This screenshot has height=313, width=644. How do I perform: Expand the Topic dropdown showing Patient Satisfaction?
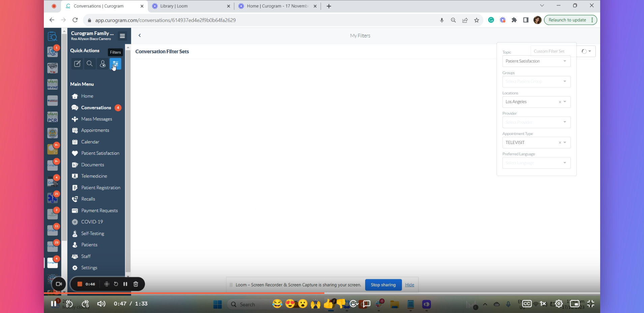click(536, 61)
